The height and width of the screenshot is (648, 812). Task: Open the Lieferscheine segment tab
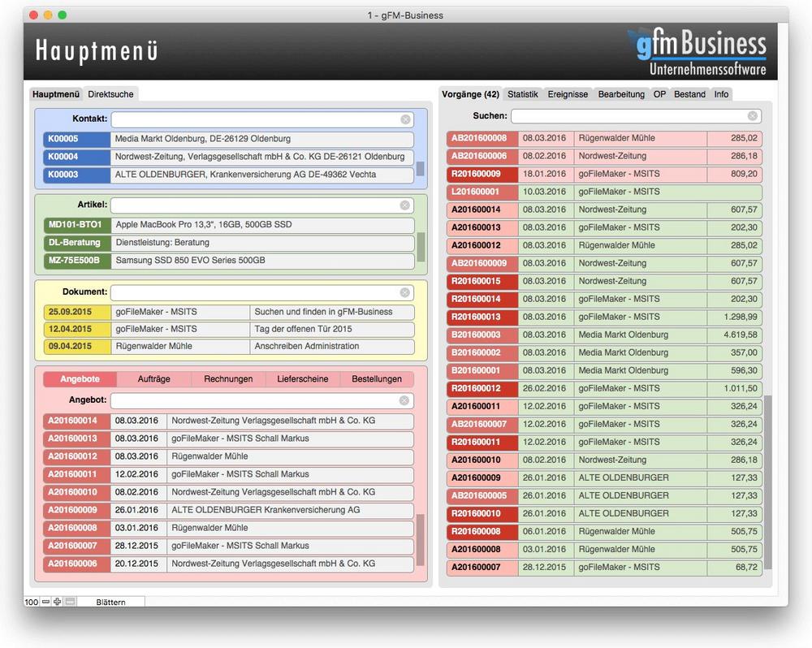pos(302,379)
